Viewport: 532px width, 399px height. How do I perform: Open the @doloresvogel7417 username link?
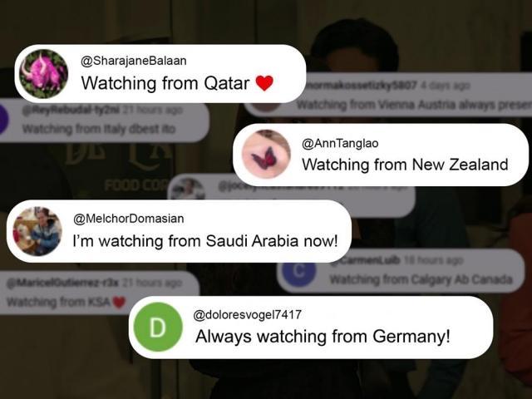pos(248,315)
